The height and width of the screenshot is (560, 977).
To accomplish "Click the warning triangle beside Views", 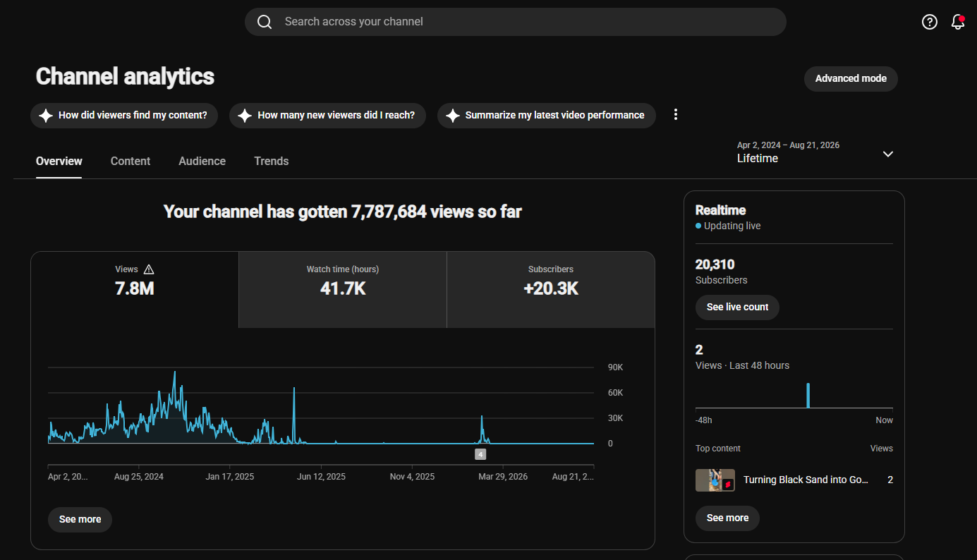I will tap(149, 269).
